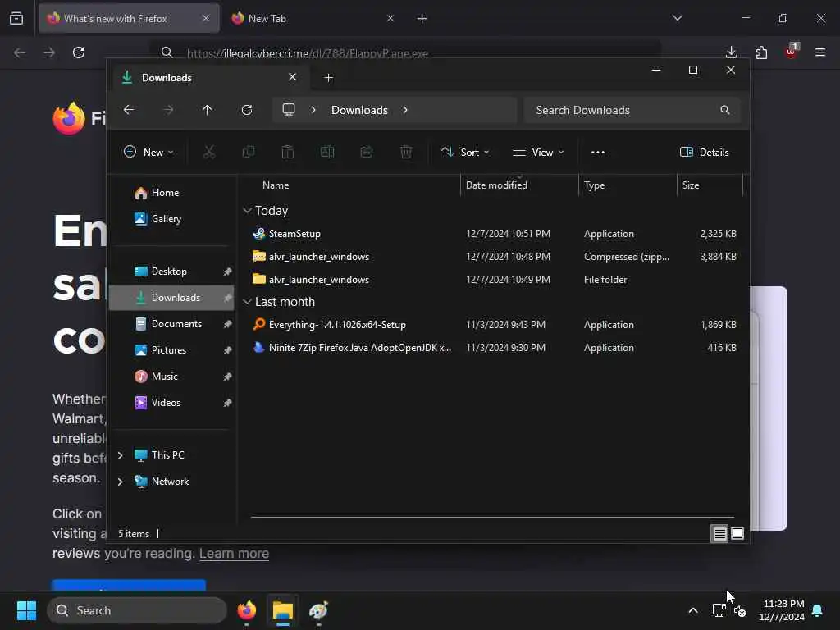Screen dimensions: 840x630
Task: Refresh the Downloads folder view
Action: (247, 110)
